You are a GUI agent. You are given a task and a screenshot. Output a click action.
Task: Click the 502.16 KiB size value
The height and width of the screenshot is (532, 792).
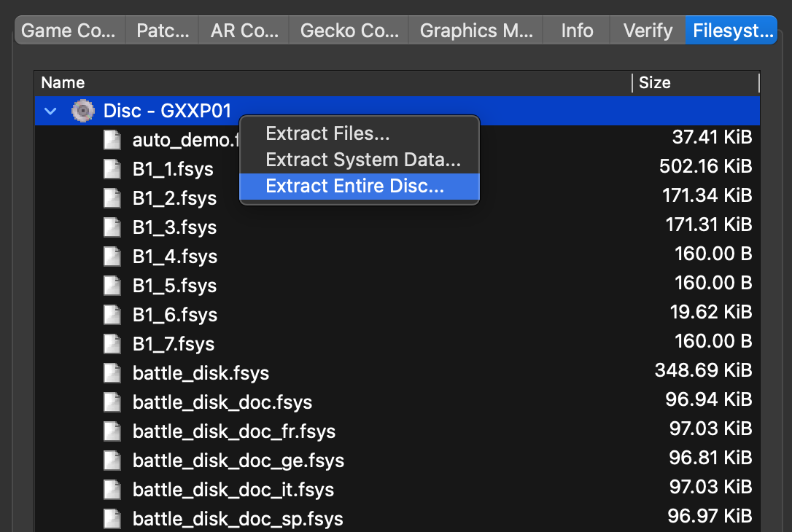click(706, 166)
